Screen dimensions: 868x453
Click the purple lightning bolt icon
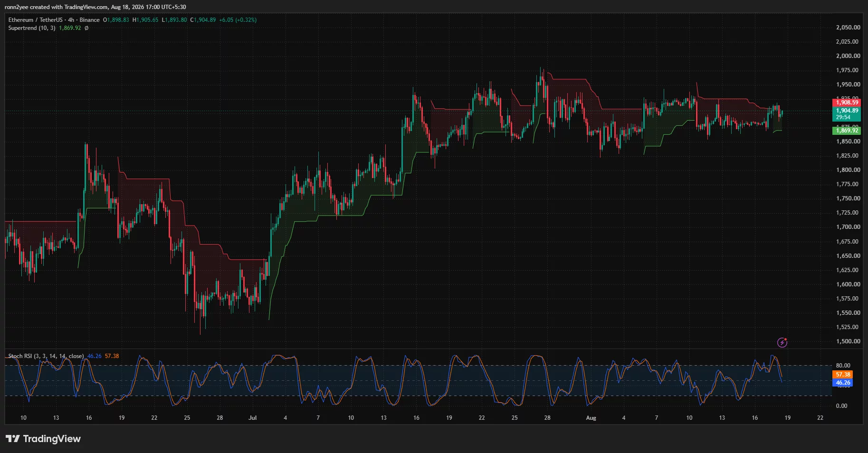click(x=782, y=342)
